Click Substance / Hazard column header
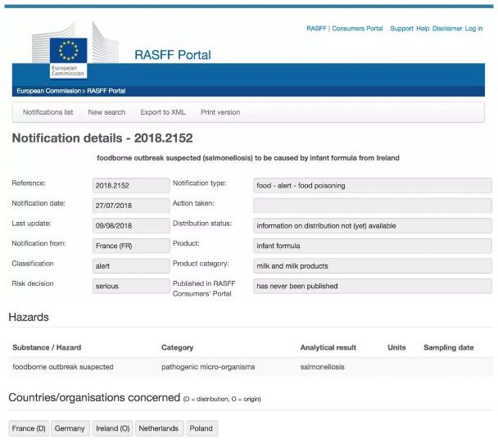This screenshot has width=498, height=448. click(47, 347)
